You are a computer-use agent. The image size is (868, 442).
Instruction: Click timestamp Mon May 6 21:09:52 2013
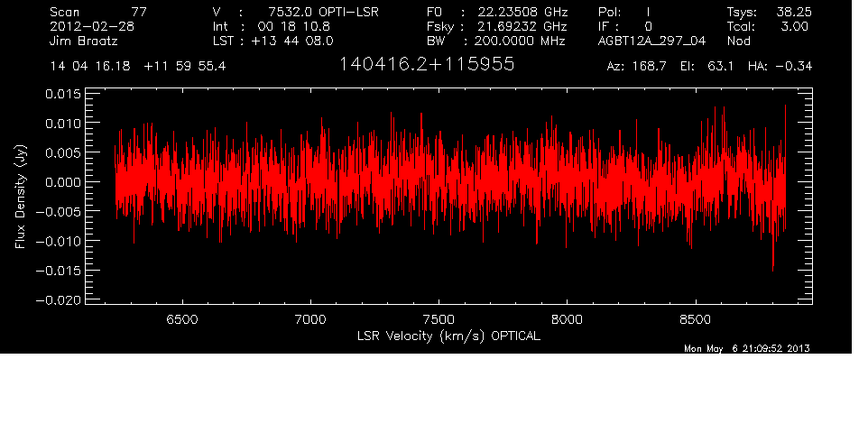pyautogui.click(x=747, y=348)
